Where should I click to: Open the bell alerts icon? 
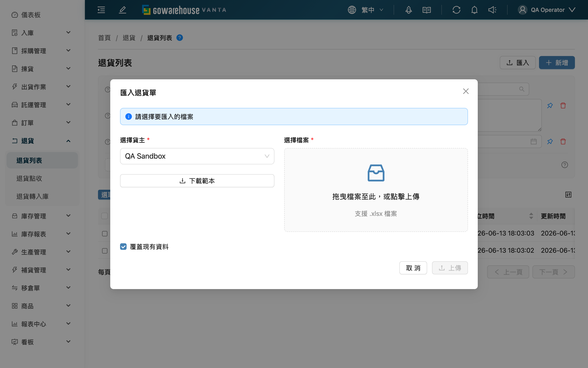coord(474,10)
